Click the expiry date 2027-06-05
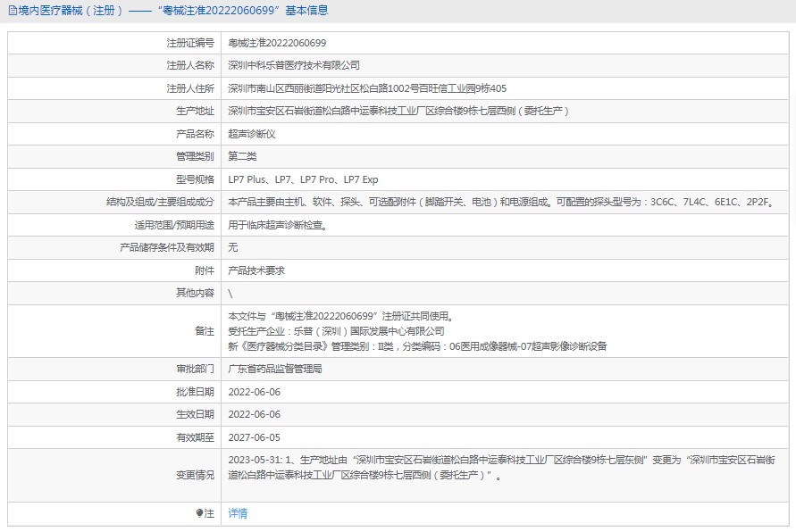The width and height of the screenshot is (796, 532). tap(255, 437)
